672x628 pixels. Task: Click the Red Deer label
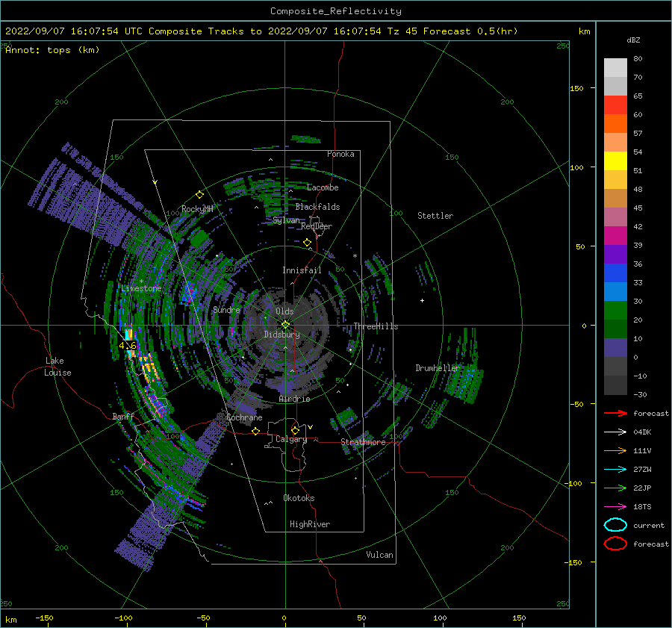317,226
